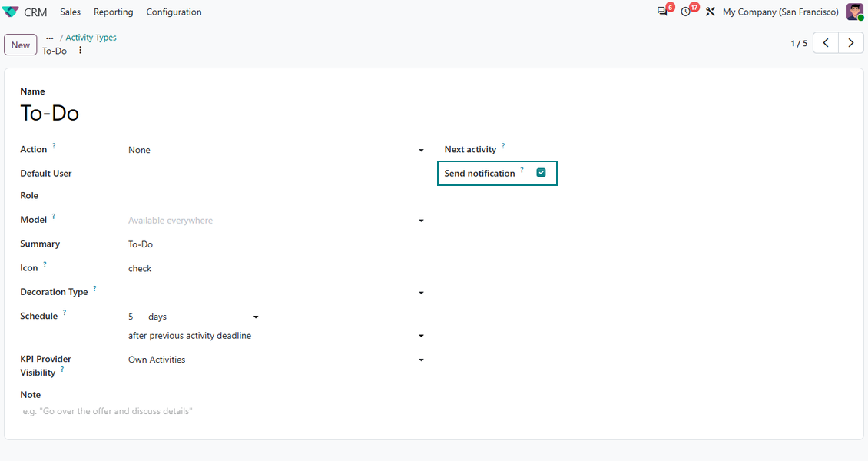Open the action menu beside To-Do breadcrumb

(80, 51)
